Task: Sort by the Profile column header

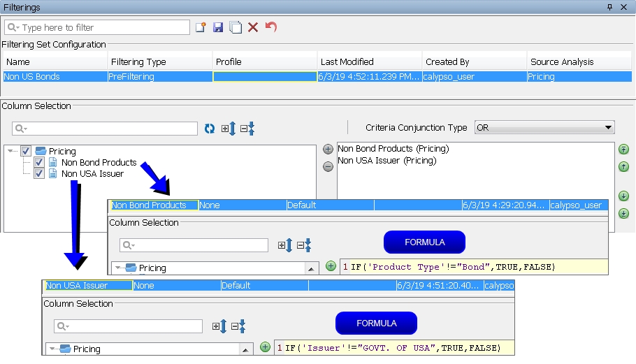Action: point(264,61)
